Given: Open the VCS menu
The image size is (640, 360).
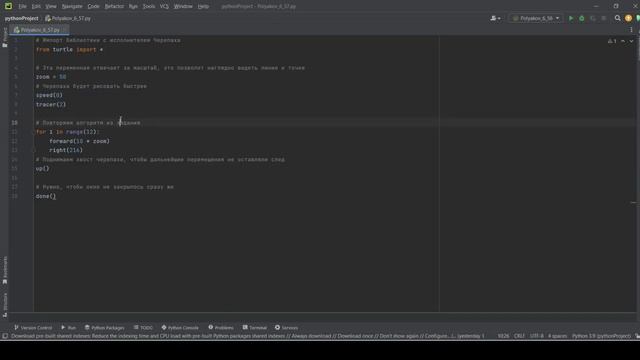Looking at the screenshot, I should pos(164,6).
